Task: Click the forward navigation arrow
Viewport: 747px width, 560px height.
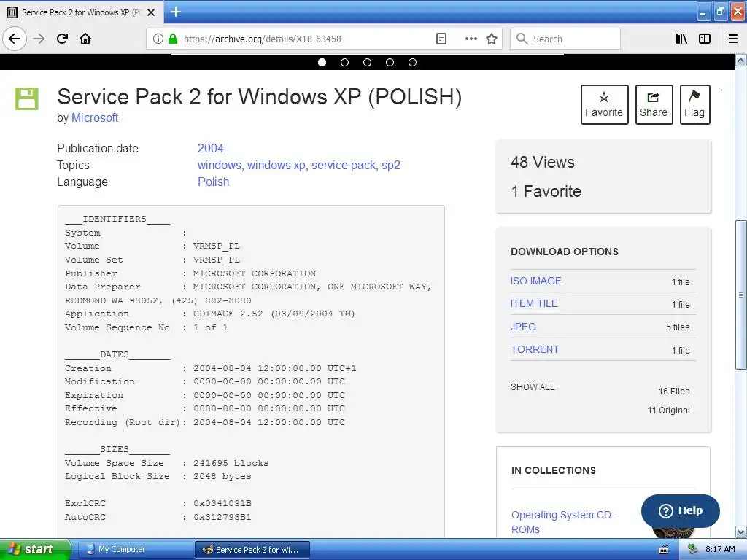Action: (x=39, y=39)
